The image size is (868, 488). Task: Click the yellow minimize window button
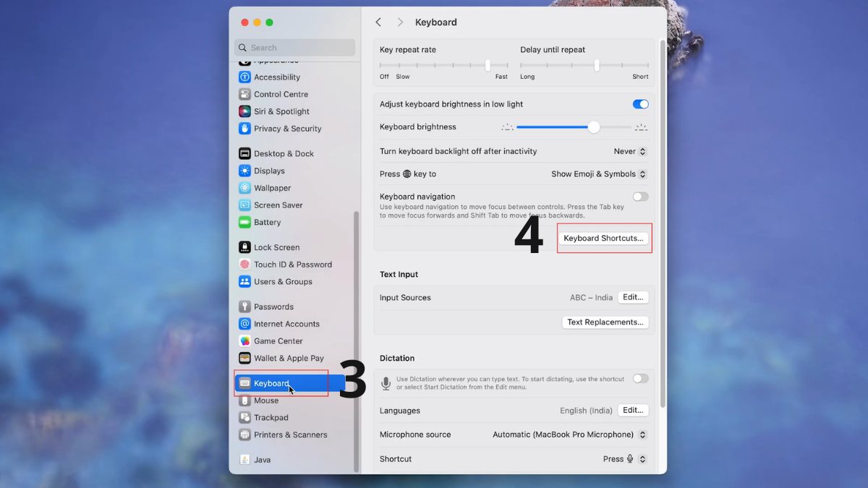tap(257, 22)
